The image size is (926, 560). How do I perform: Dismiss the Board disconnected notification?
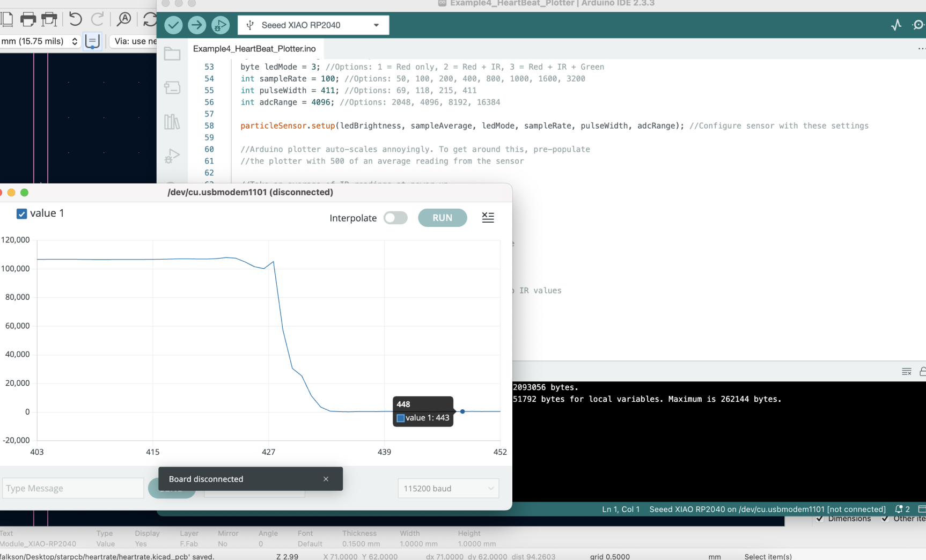click(x=326, y=479)
